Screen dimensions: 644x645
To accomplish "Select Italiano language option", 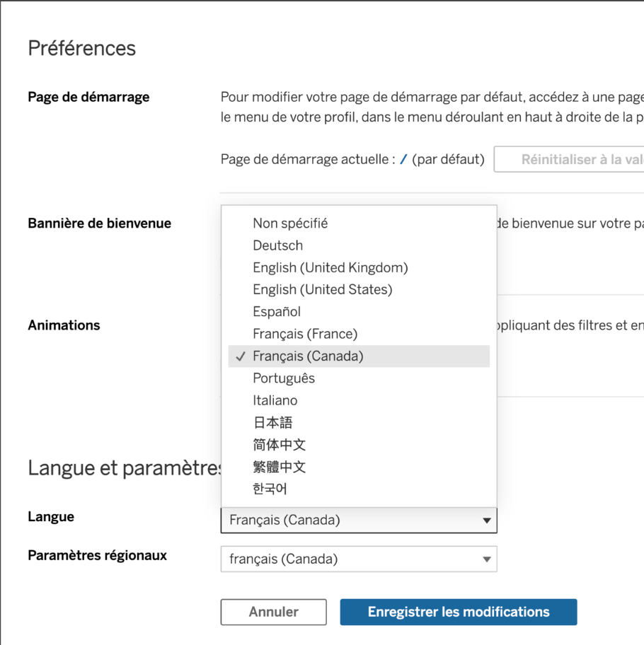I will (275, 400).
